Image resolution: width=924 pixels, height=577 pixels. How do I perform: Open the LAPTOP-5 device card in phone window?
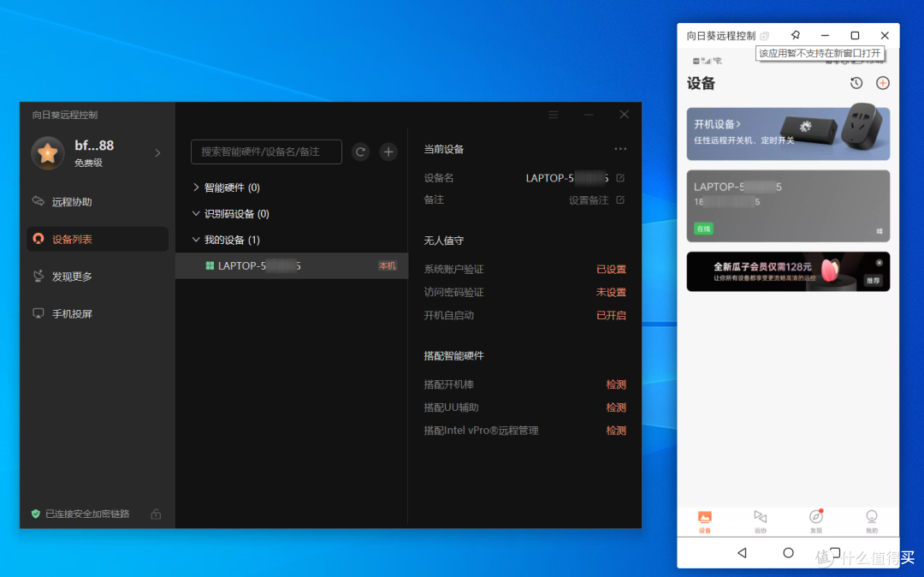click(x=788, y=205)
